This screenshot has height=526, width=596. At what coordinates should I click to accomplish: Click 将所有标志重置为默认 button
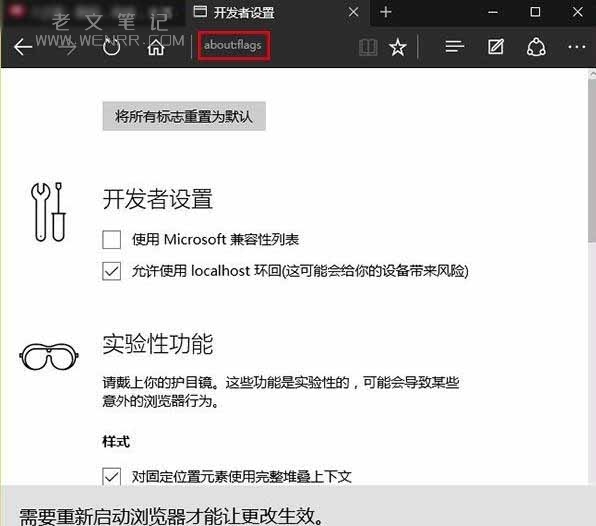pos(184,116)
